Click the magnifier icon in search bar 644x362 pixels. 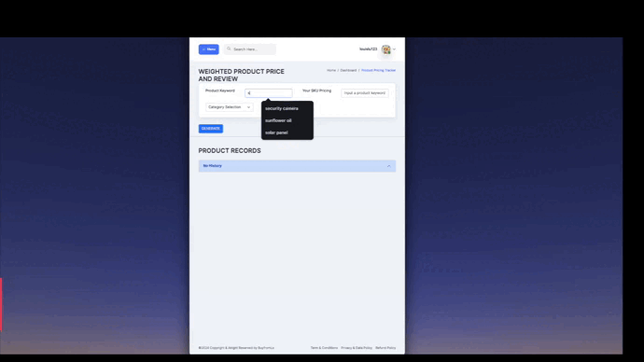tap(229, 49)
